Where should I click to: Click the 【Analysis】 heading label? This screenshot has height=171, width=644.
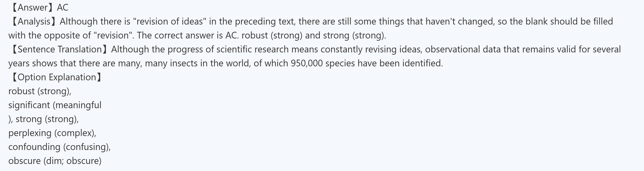tap(33, 22)
